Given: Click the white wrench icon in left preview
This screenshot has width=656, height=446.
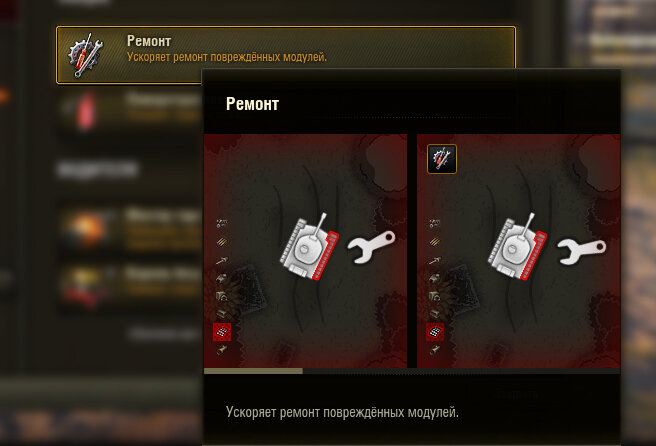Looking at the screenshot, I should pos(371,247).
